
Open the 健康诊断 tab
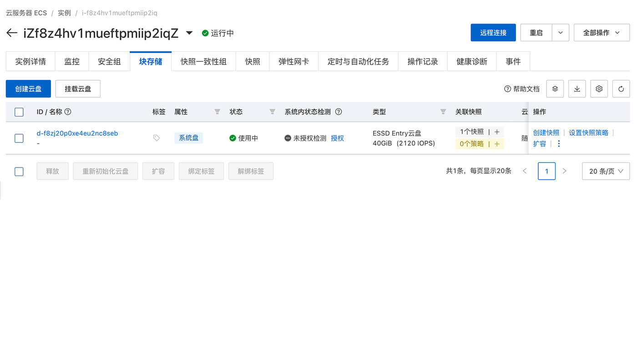[472, 61]
